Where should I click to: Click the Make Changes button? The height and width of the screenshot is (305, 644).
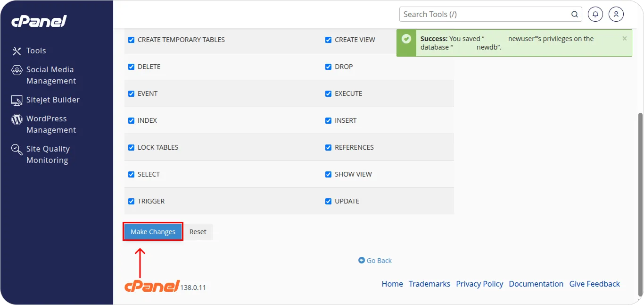[153, 232]
